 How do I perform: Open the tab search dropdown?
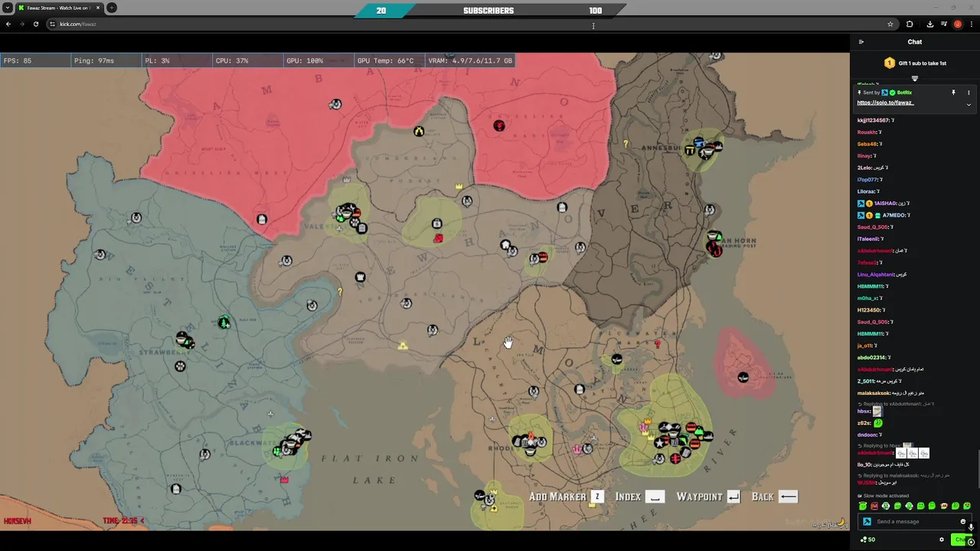(x=8, y=8)
